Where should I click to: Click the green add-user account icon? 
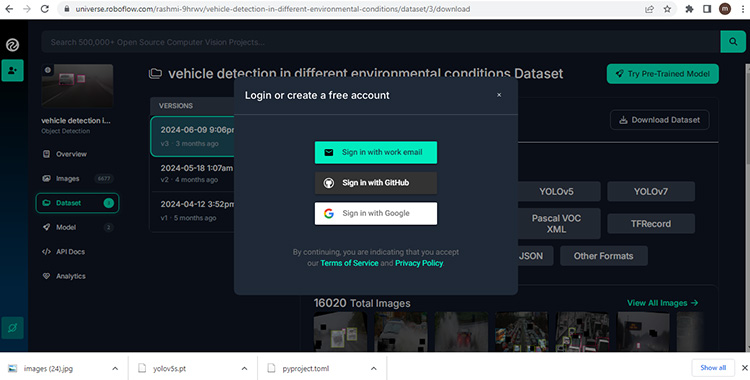click(x=12, y=70)
